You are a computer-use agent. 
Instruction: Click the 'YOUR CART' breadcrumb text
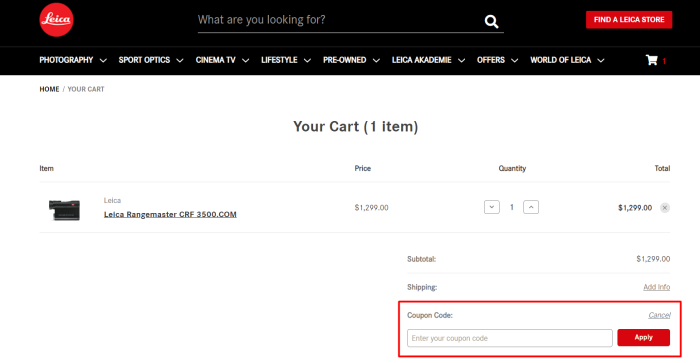[x=86, y=89]
